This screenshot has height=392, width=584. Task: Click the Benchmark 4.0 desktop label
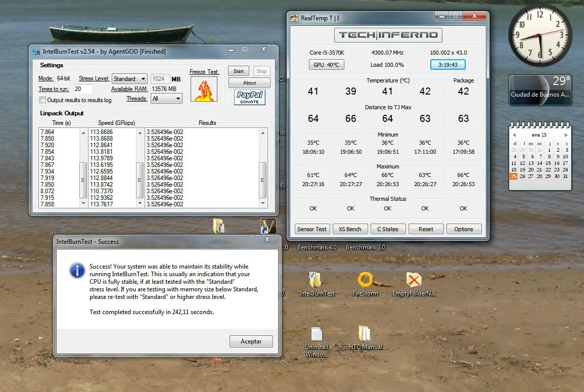[317, 247]
